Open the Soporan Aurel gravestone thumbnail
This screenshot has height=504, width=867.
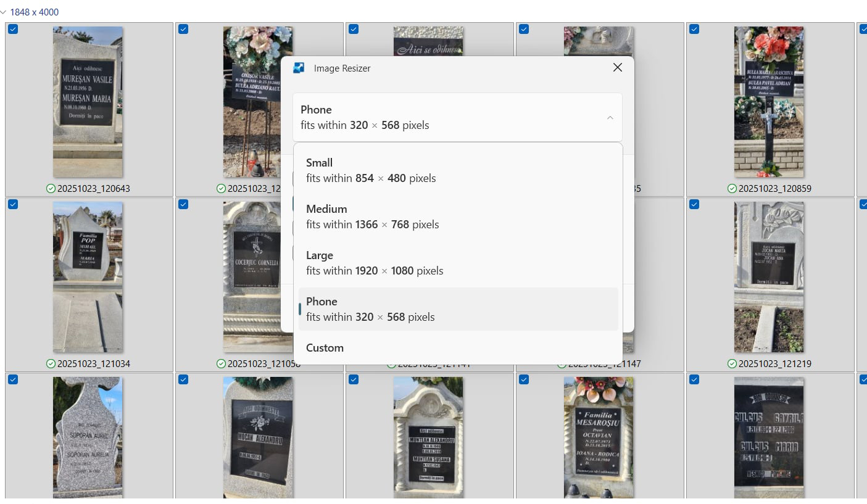[88, 437]
